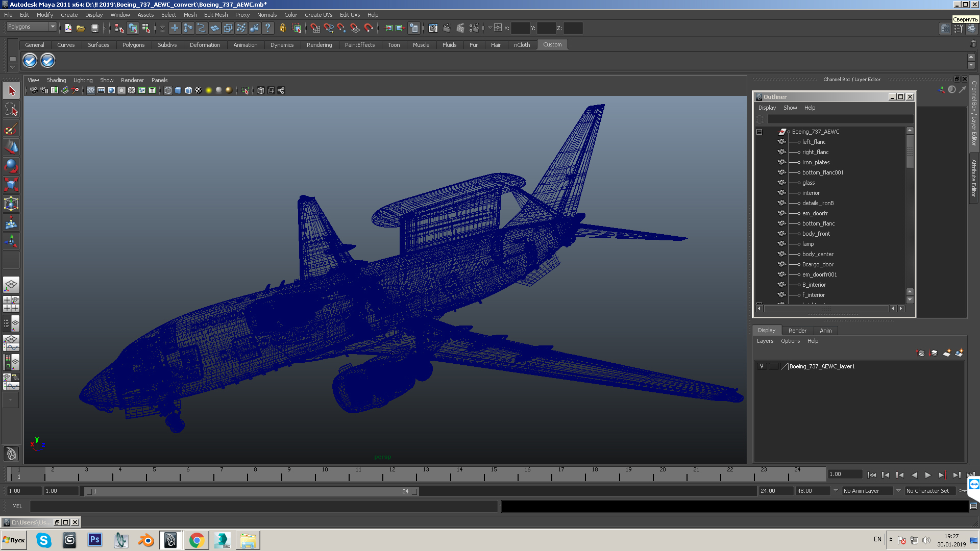Switch to the Rendering shelf tab
Screen dimensions: 980x551
click(319, 45)
